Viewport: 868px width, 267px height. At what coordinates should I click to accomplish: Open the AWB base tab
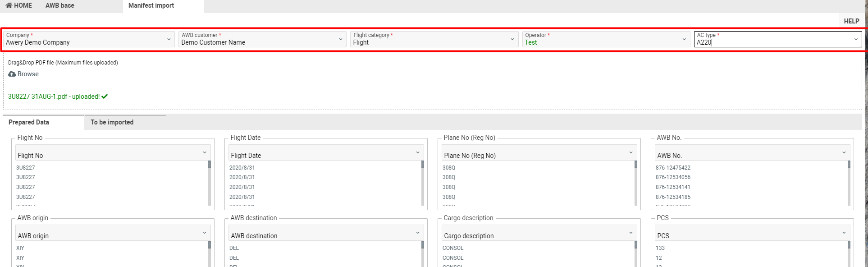pos(60,5)
